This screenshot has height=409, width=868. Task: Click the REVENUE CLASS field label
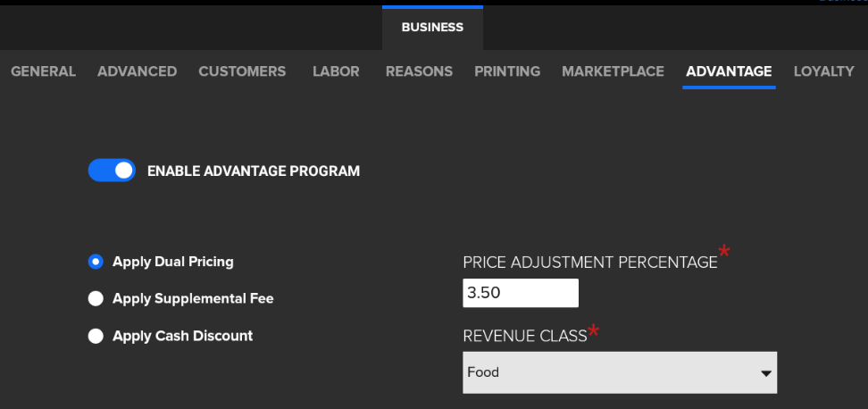pyautogui.click(x=524, y=337)
